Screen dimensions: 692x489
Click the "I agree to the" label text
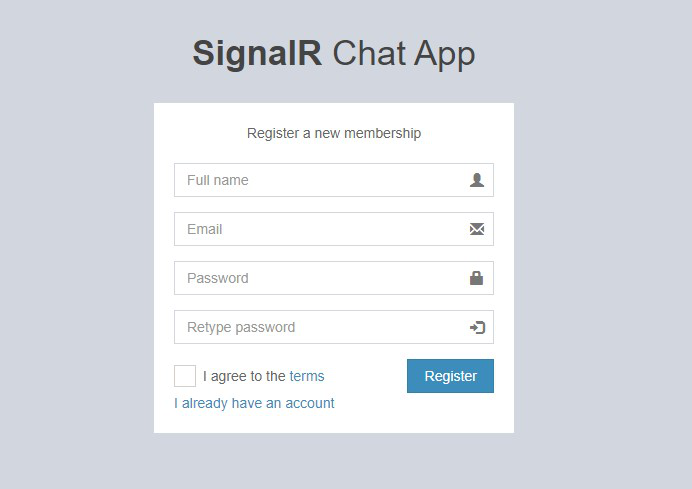click(x=244, y=376)
